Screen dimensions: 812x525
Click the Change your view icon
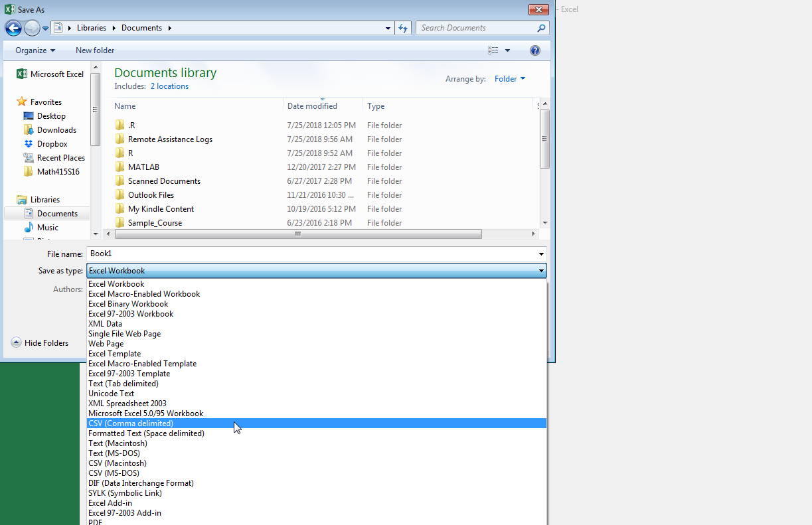(x=493, y=50)
